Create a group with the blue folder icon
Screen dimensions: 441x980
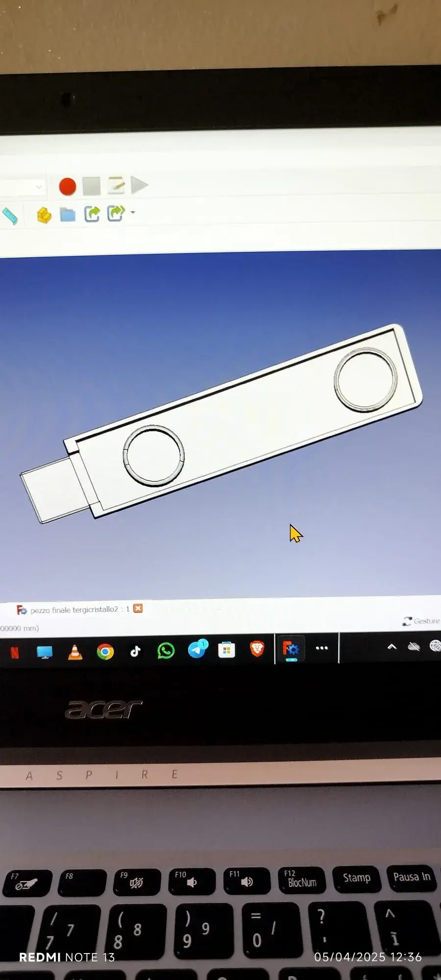click(x=68, y=215)
